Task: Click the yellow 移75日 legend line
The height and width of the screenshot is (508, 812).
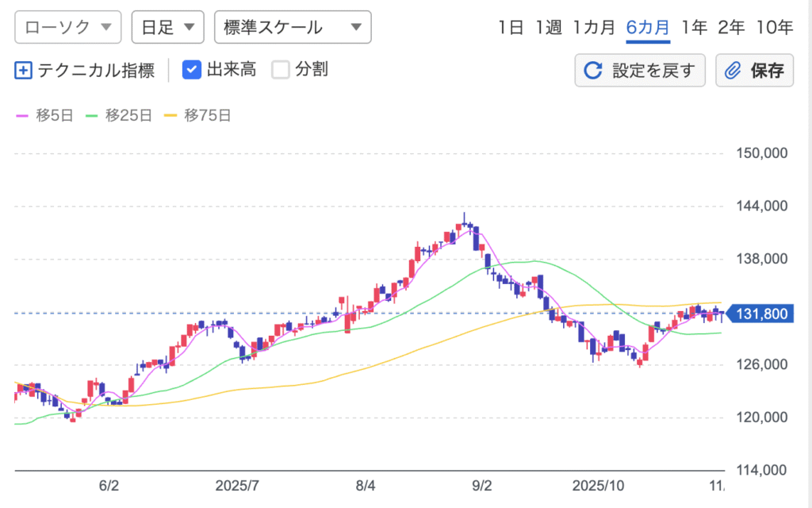Action: click(x=170, y=116)
